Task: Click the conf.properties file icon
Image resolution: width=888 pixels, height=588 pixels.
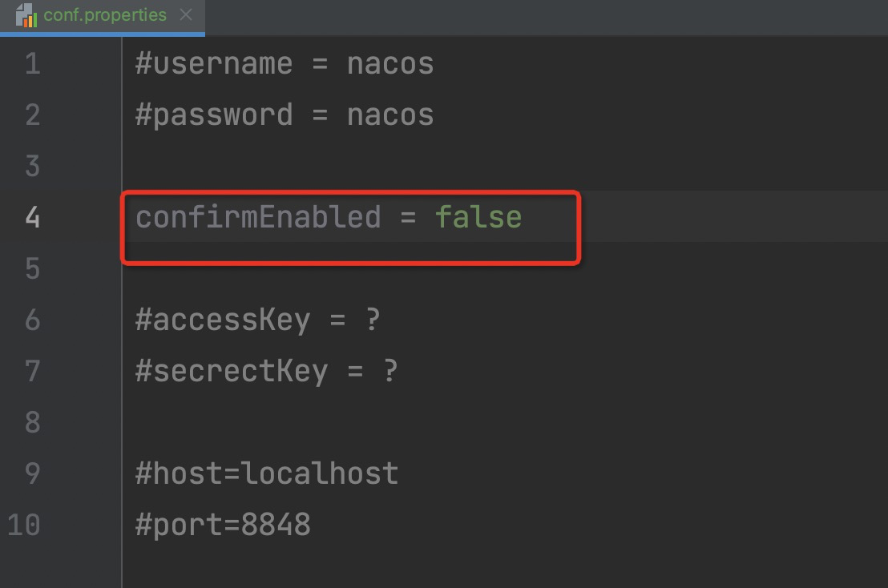Action: tap(26, 14)
